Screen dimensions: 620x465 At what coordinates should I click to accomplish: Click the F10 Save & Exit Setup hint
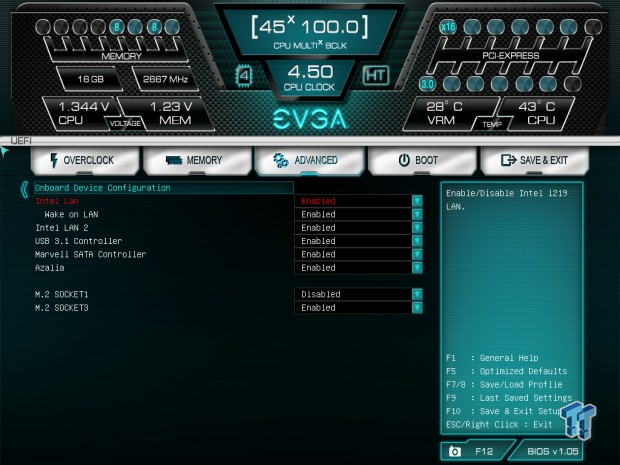(x=504, y=411)
